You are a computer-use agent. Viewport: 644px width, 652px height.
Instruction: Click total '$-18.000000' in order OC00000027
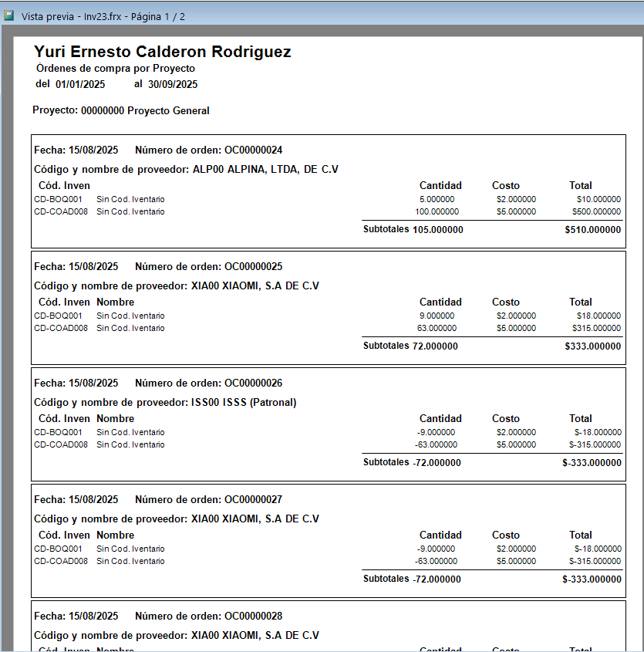click(x=598, y=549)
